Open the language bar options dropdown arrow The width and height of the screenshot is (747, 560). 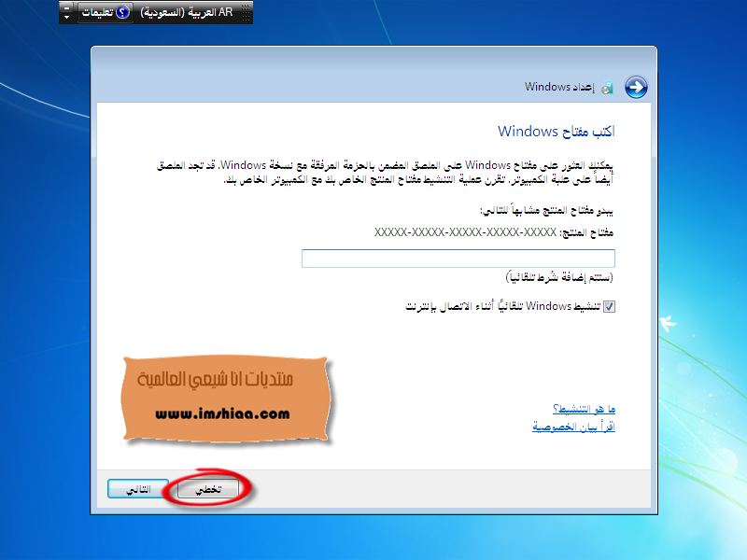66,18
